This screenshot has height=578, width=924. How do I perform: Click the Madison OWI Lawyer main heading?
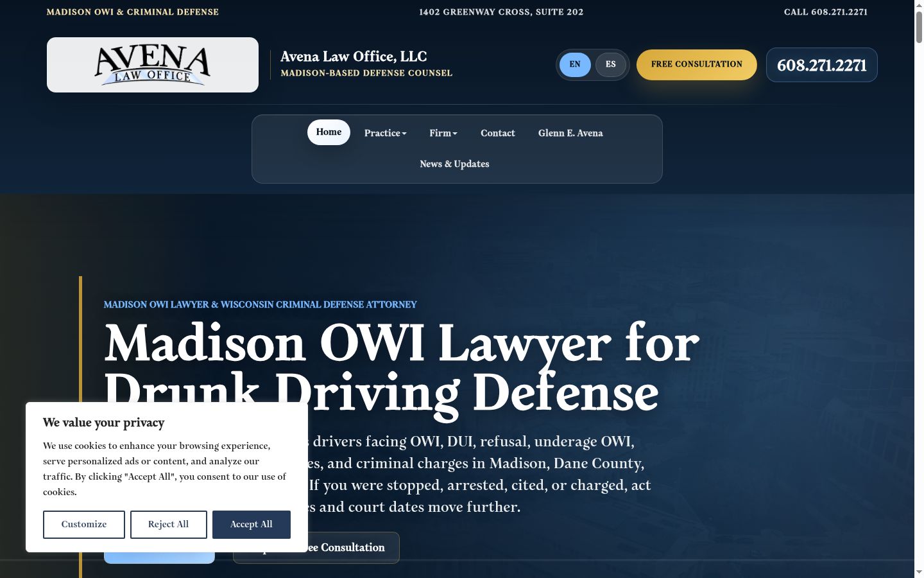click(402, 368)
